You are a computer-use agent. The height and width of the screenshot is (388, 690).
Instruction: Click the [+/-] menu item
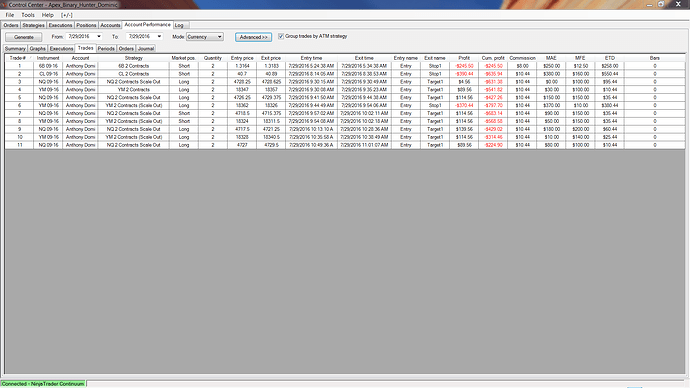[x=67, y=15]
